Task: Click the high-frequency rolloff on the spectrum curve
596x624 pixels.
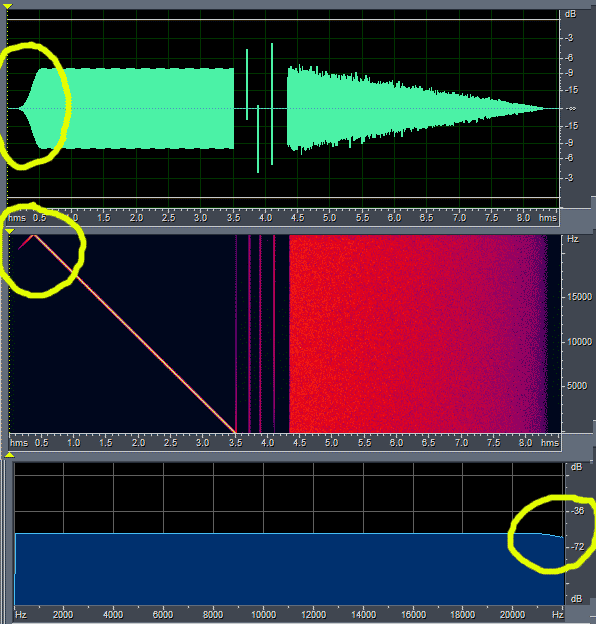Action: coord(552,535)
